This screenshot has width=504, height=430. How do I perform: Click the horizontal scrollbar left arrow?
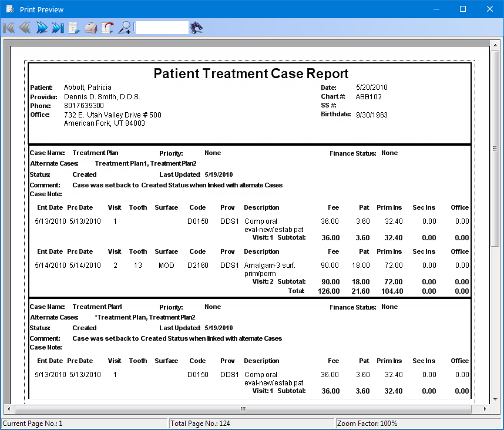tap(8, 409)
